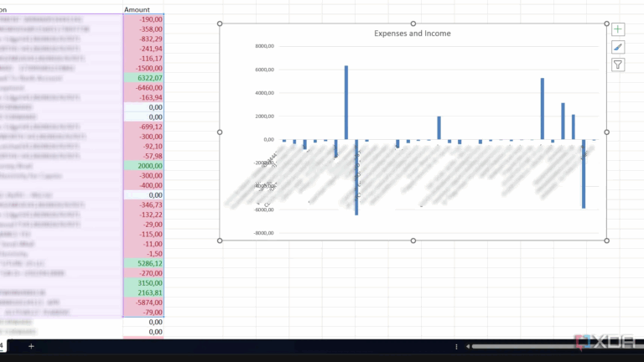Select cell with value -1500,00
This screenshot has height=362, width=644.
pyautogui.click(x=143, y=68)
